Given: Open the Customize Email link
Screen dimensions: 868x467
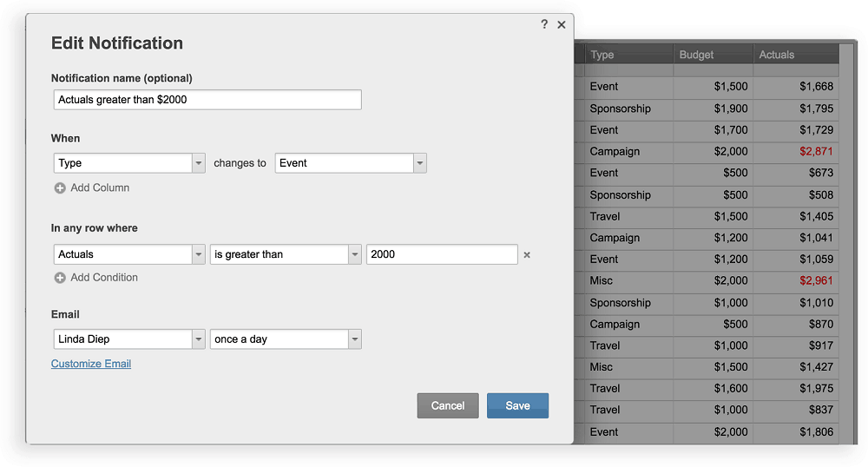Looking at the screenshot, I should [91, 364].
